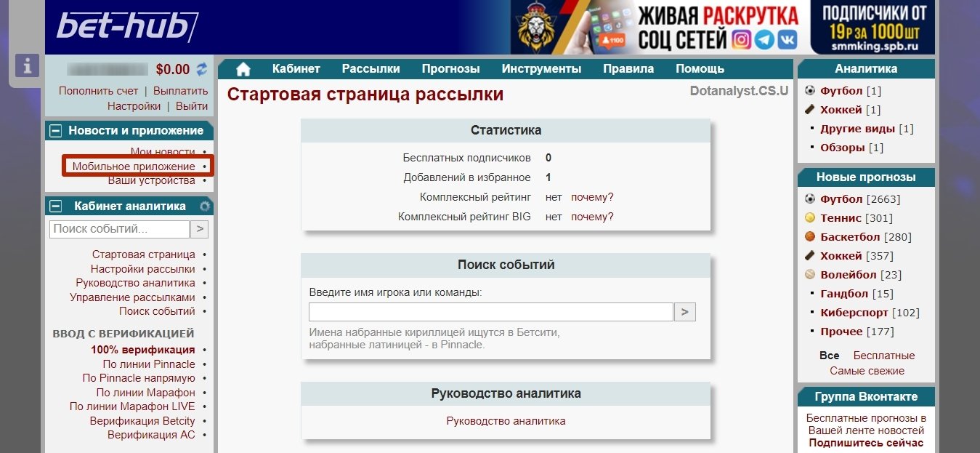The height and width of the screenshot is (453, 980).
Task: Click the info icon on left edge
Action: tap(27, 65)
